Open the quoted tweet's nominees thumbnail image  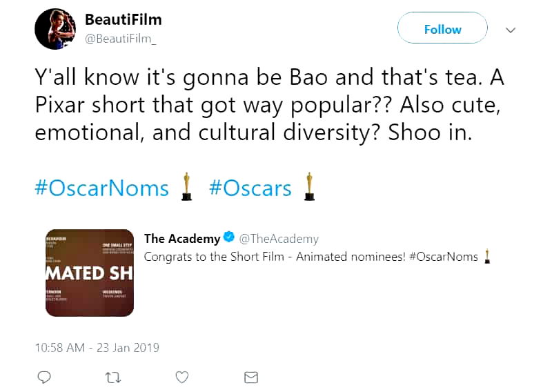(x=90, y=273)
